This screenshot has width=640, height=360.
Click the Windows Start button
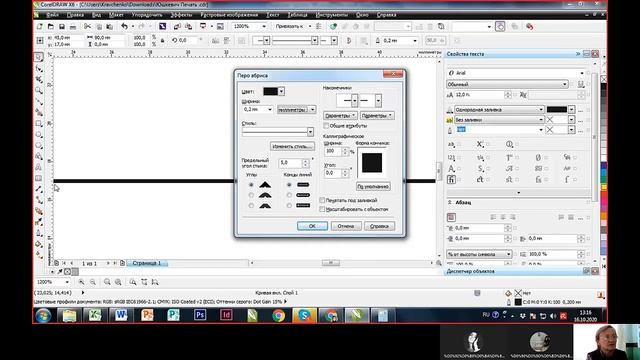point(43,315)
